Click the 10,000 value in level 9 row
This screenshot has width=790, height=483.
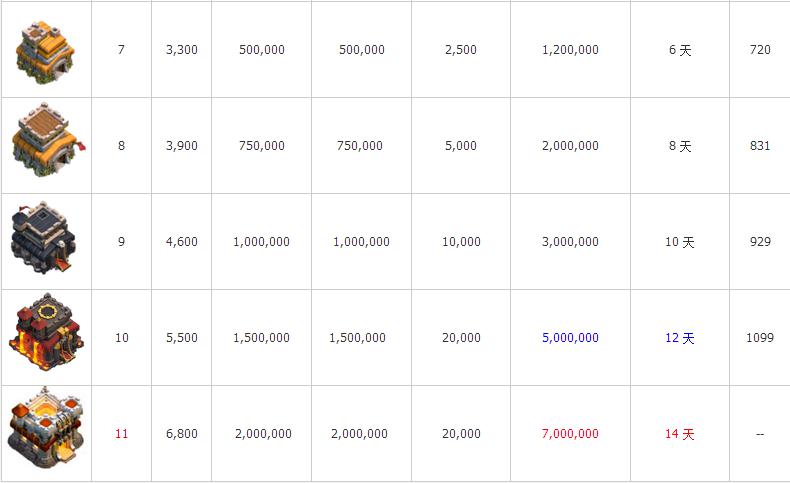[461, 242]
